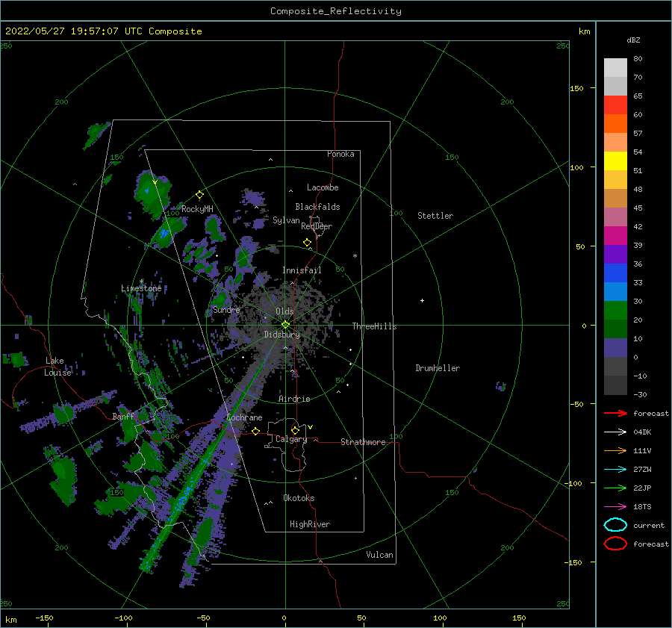Click the Stettler city label

tap(435, 216)
